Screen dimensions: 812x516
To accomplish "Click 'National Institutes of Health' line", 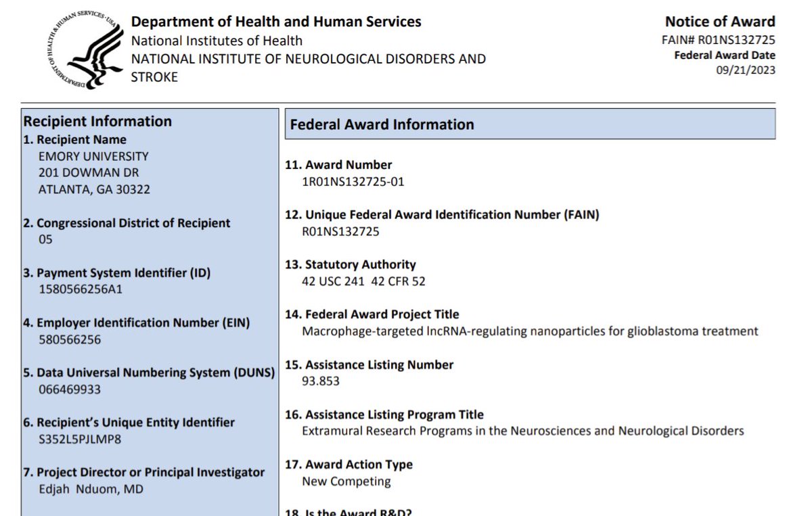I will point(217,41).
